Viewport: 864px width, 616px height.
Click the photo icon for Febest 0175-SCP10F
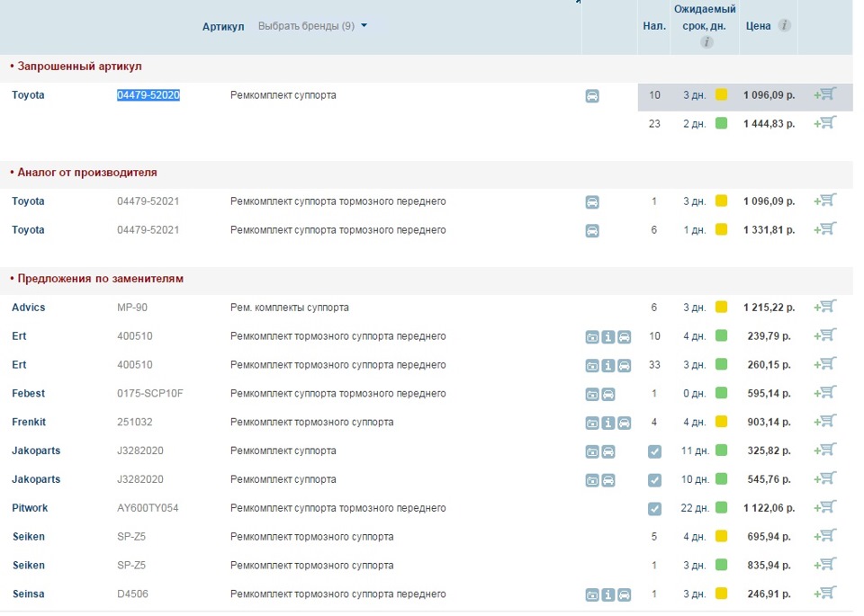(x=592, y=394)
